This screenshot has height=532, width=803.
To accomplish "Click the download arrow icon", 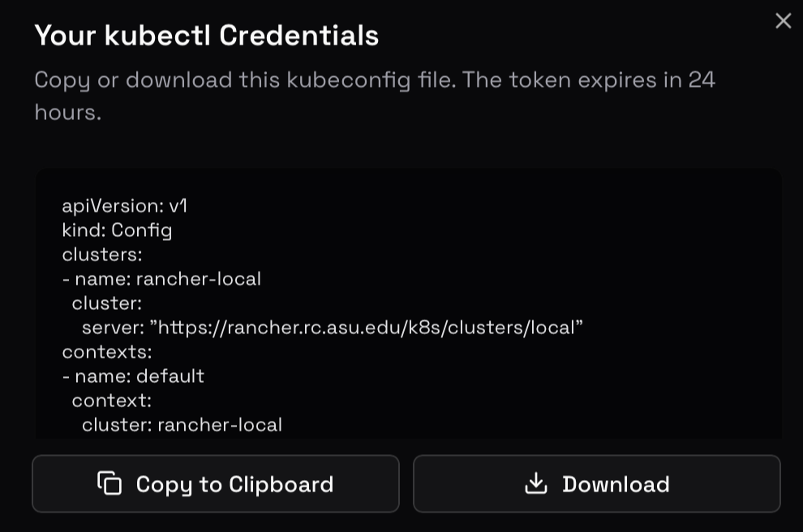I will tap(536, 483).
